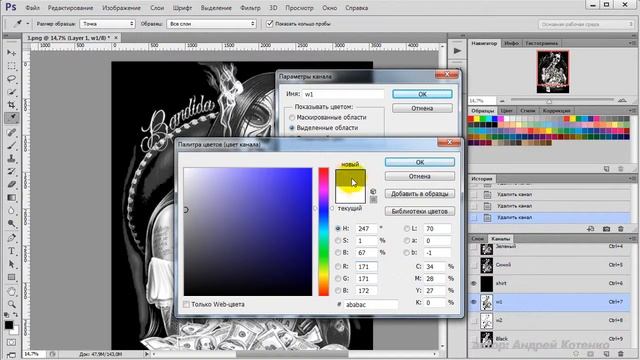Click 'Библиотеки цветов' button
This screenshot has width=640, height=360.
(420, 211)
